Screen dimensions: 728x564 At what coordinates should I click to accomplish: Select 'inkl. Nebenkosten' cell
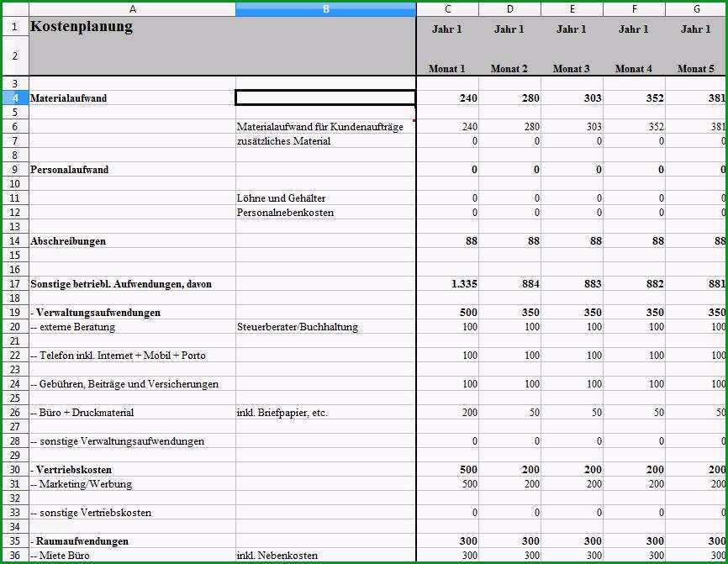(x=325, y=556)
